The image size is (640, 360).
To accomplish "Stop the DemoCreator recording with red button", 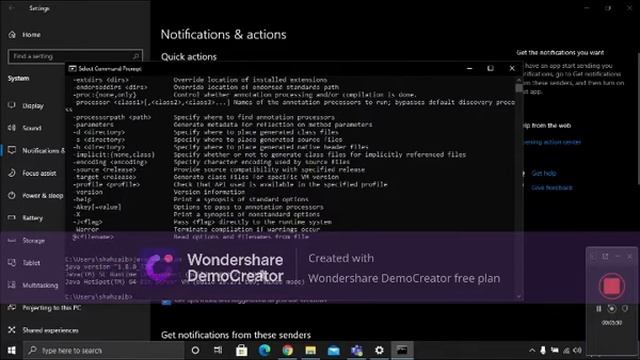I will click(x=611, y=286).
